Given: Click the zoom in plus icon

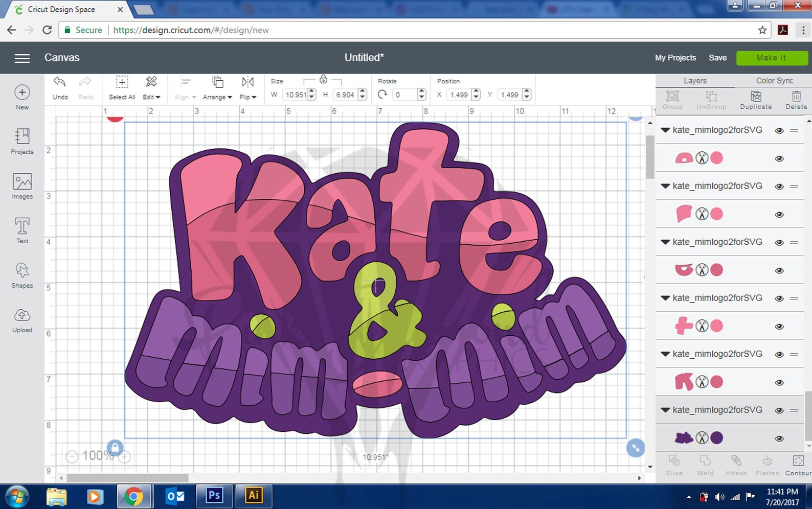Looking at the screenshot, I should [125, 456].
